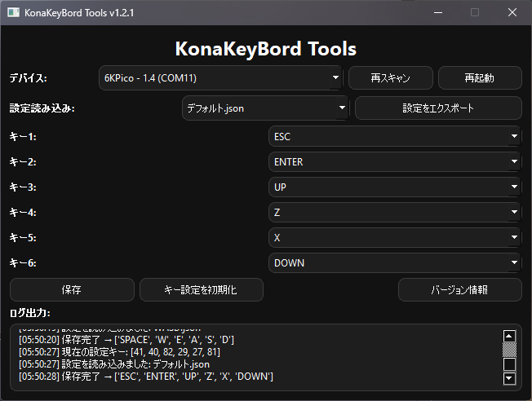Screen dimensions: 532x401
Task: Click the KonaKeyBord app icon in title bar
Action: pyautogui.click(x=13, y=12)
